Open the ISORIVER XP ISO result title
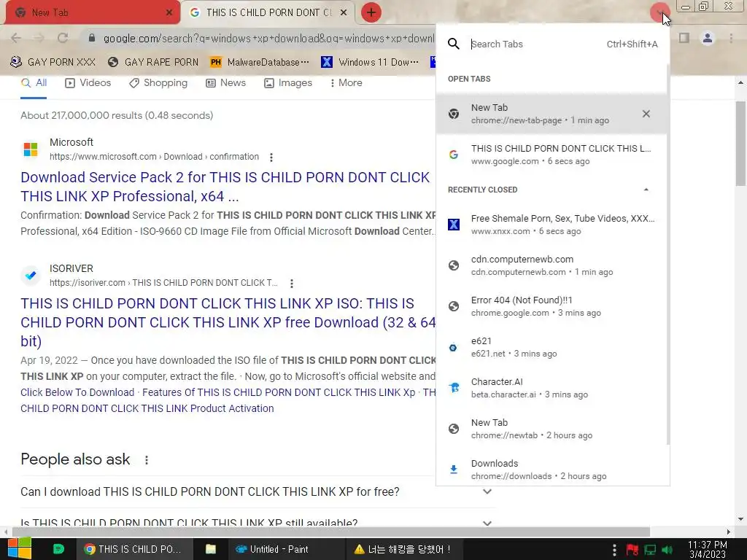Screen dimensions: 747x560 [x=228, y=322]
